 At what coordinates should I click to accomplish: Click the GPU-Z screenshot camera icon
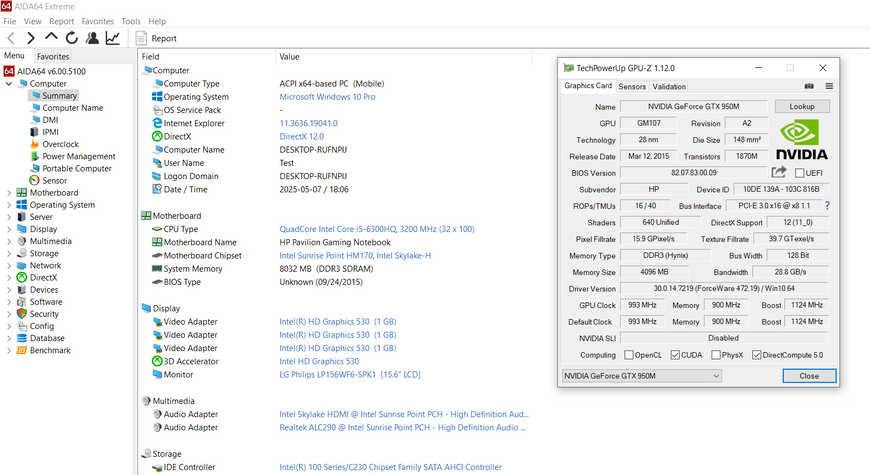click(x=809, y=86)
